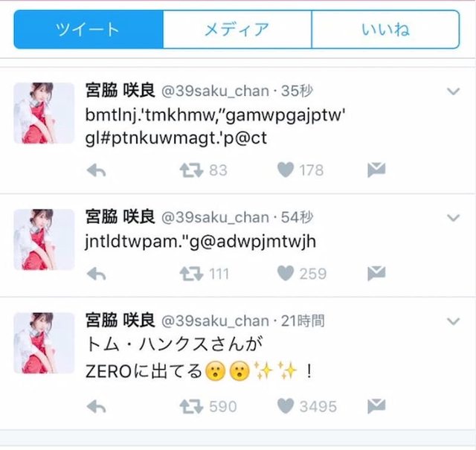Retweet the tweet with 111 retweets
Viewport: 476px width, 450px height.
(191, 274)
